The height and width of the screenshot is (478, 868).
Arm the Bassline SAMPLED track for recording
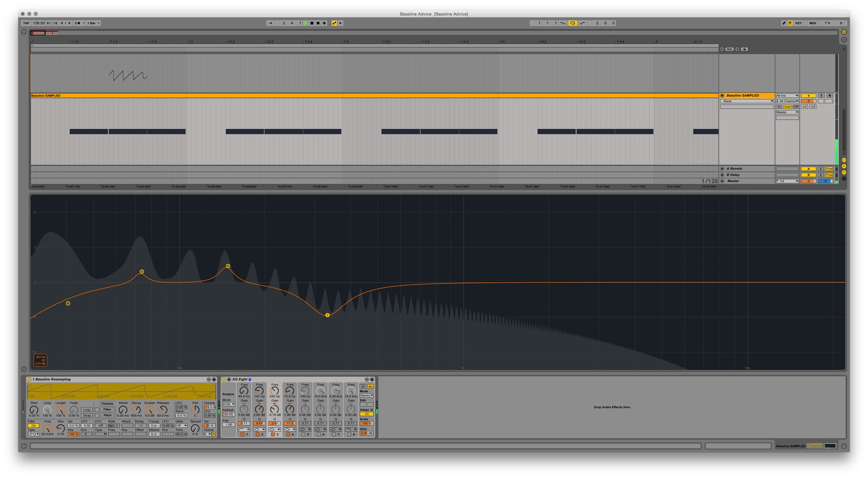(x=829, y=95)
